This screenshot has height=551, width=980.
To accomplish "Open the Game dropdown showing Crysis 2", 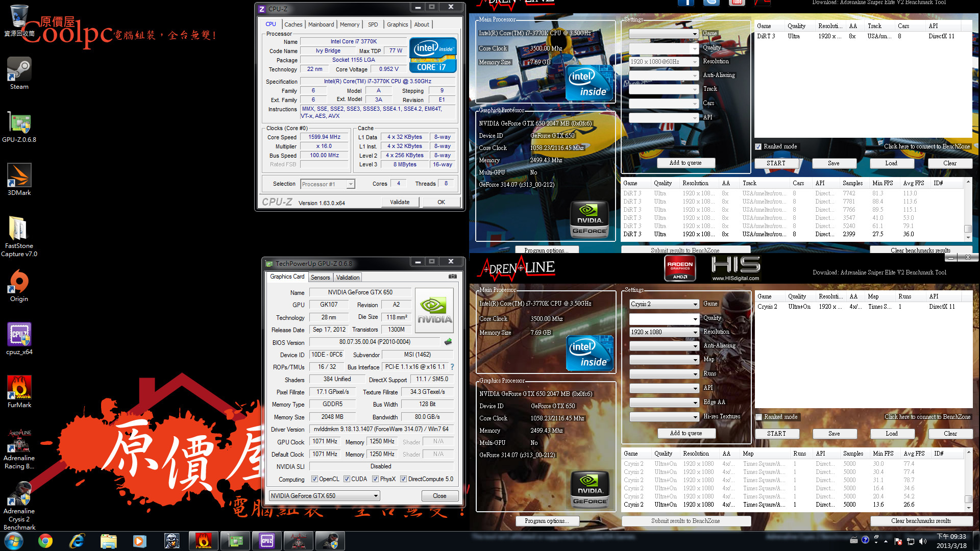I will pyautogui.click(x=664, y=304).
